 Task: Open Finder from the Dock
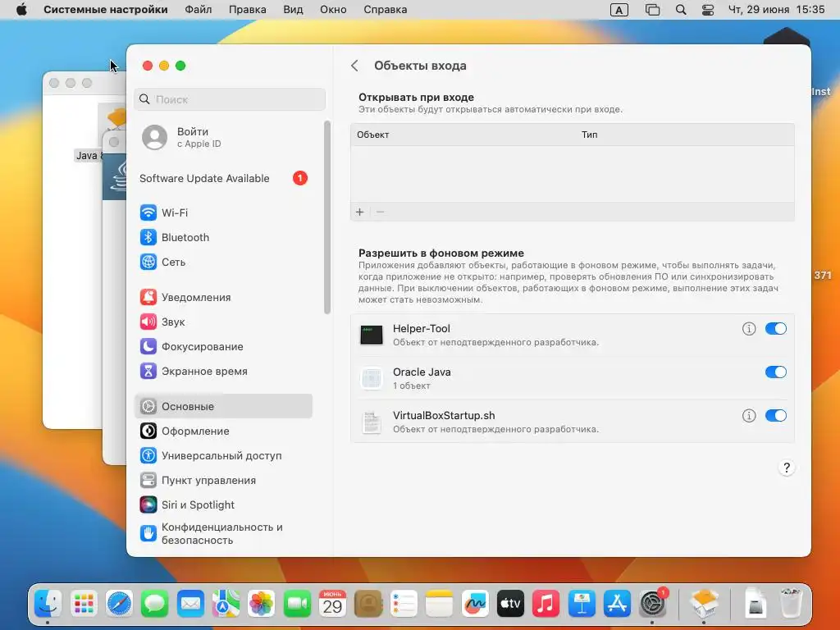(48, 604)
